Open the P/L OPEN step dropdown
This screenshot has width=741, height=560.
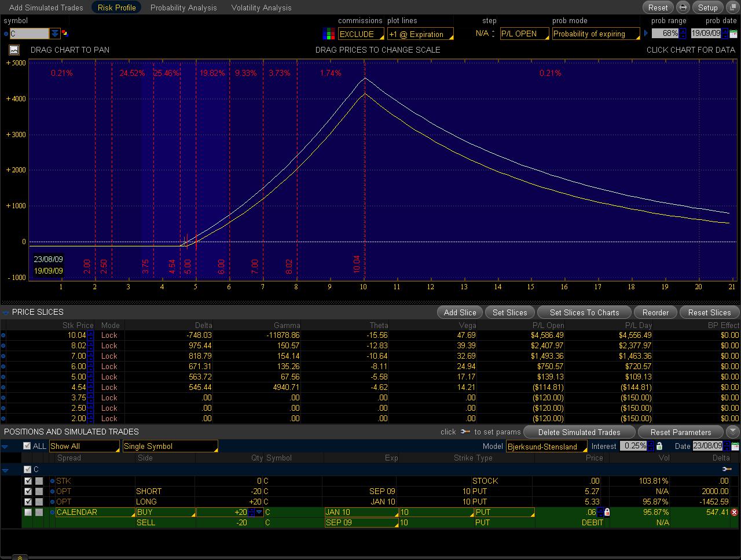(x=524, y=34)
